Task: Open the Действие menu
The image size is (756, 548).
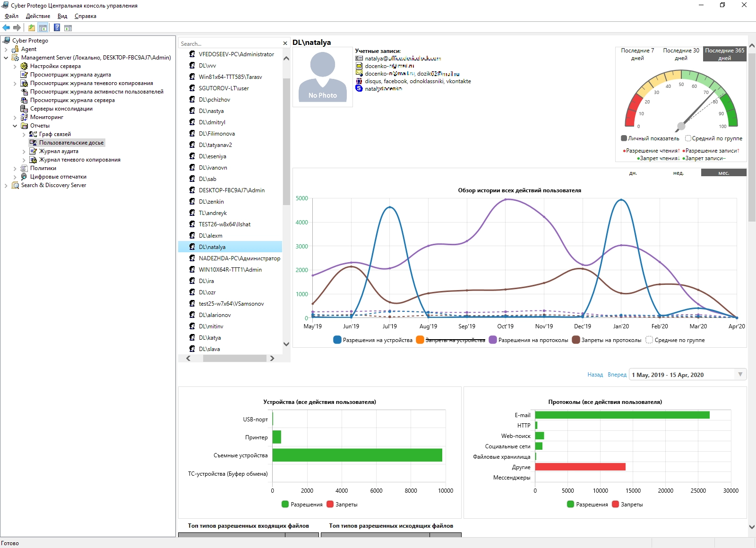Action: click(x=38, y=16)
